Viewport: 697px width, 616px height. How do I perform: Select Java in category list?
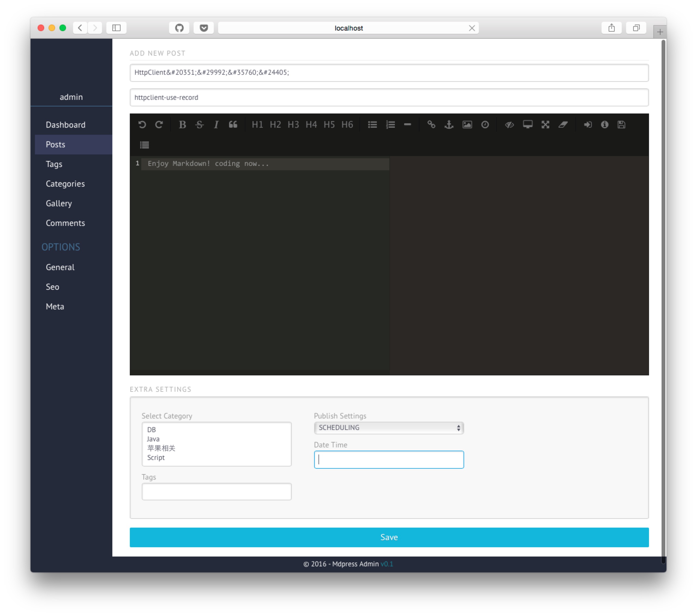pos(154,439)
